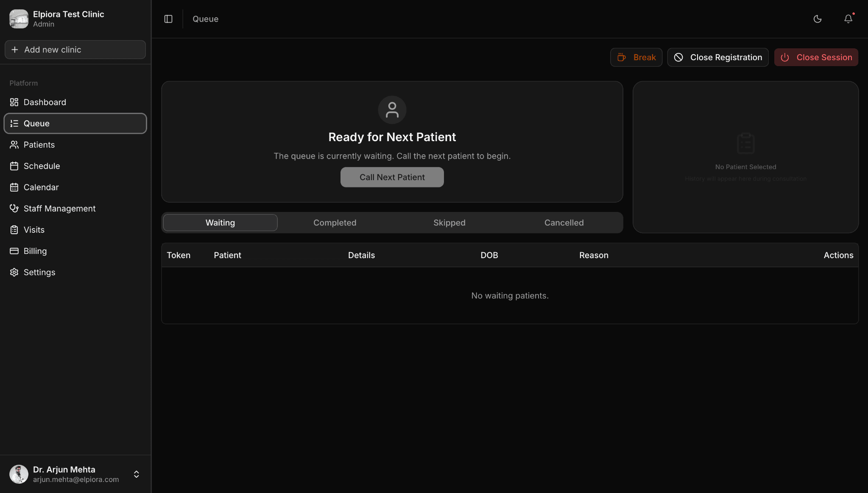
Task: Click the Patient column header
Action: click(x=227, y=255)
